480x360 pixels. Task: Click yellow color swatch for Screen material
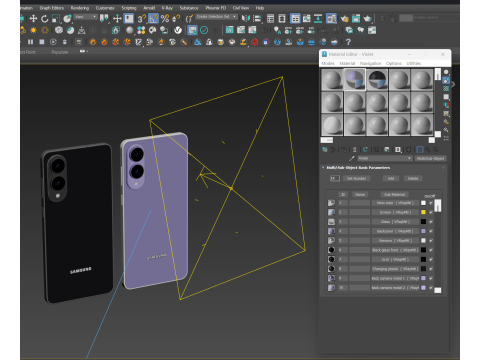pos(423,212)
